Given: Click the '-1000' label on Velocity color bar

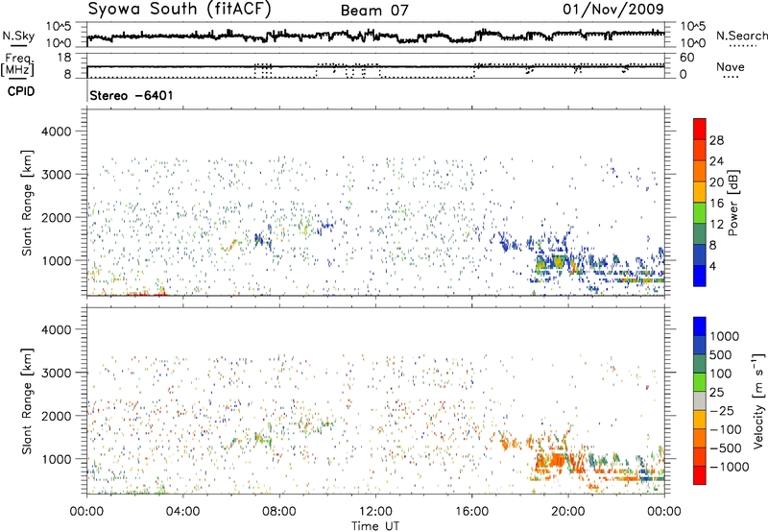Looking at the screenshot, I should point(729,467).
